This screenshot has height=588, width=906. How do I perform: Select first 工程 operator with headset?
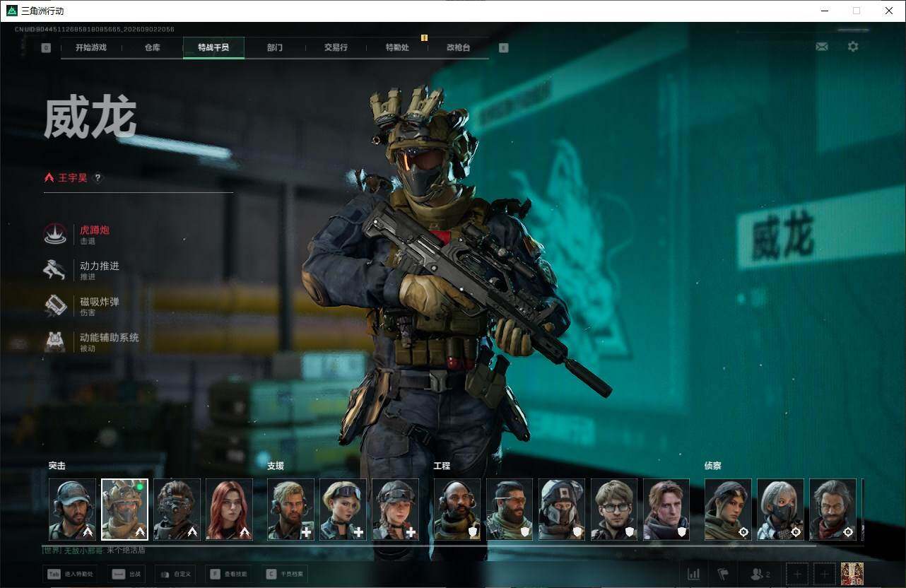[x=457, y=510]
